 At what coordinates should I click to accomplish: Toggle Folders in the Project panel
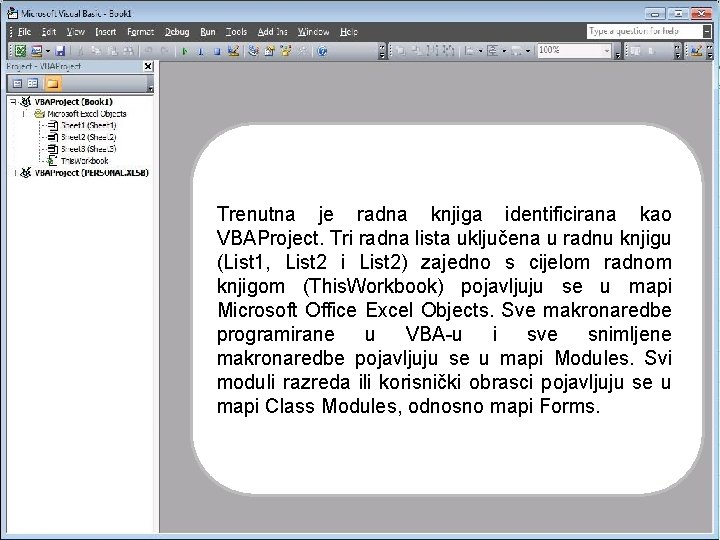coord(52,84)
